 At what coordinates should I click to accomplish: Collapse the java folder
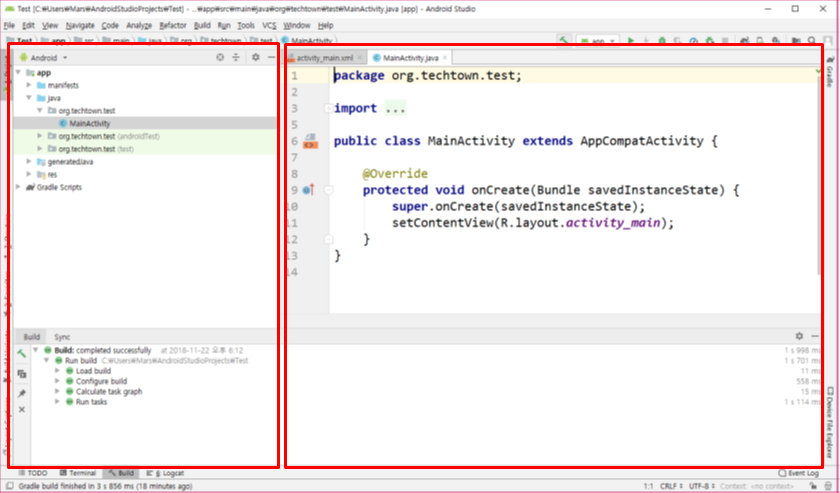pos(29,98)
